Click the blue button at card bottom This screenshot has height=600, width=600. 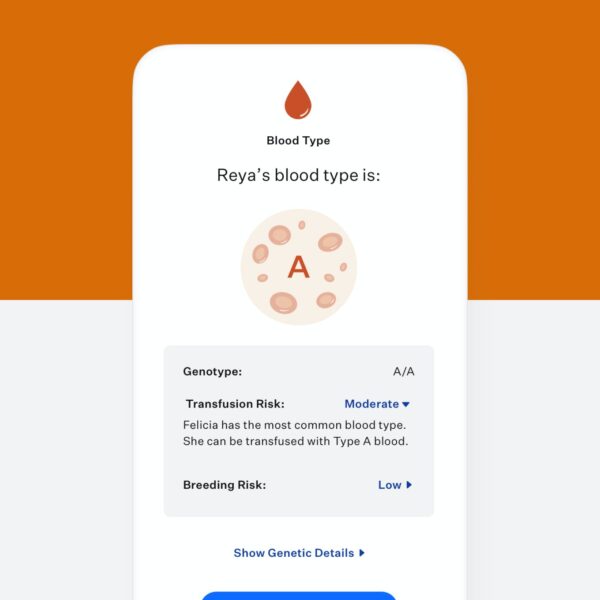click(298, 596)
